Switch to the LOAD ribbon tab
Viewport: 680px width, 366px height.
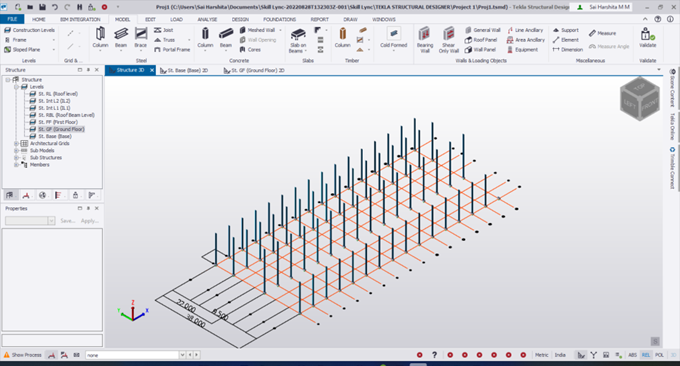[x=176, y=19]
